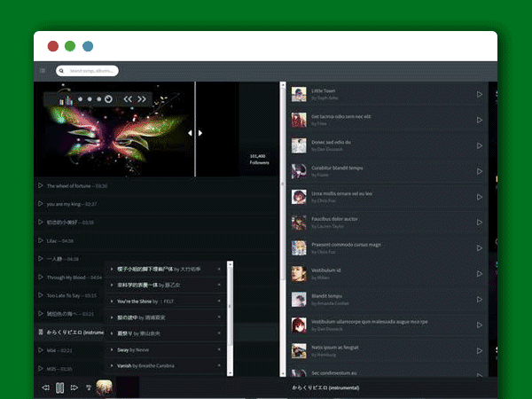
Task: Skip to the previous track
Action: [45, 387]
